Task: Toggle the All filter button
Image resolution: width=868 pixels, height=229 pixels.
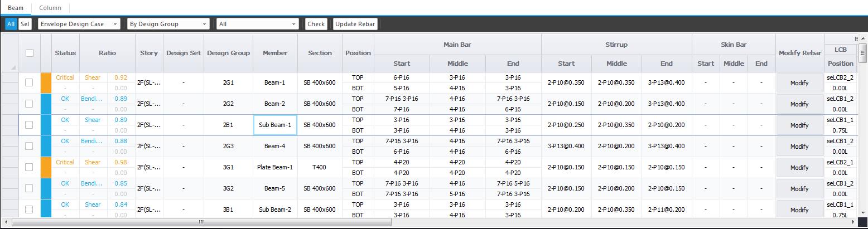Action: (11, 24)
